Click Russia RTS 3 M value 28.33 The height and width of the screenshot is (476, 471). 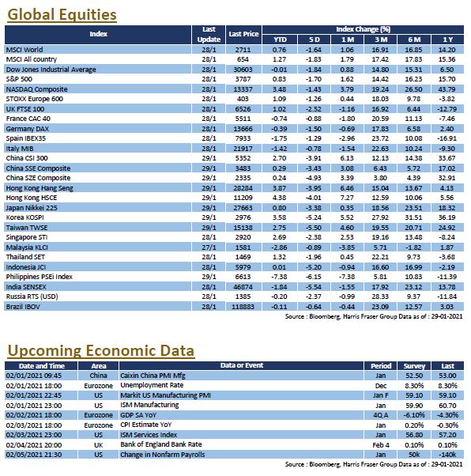pyautogui.click(x=380, y=297)
